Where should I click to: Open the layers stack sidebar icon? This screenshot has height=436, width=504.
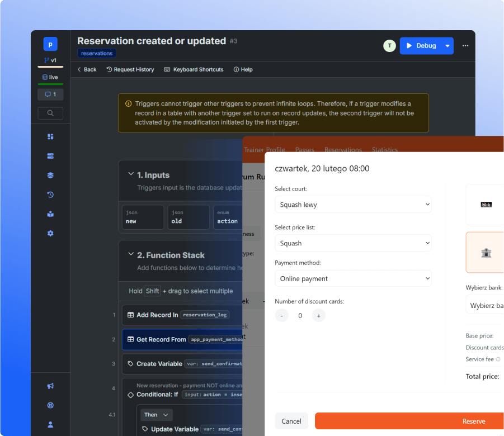[50, 175]
